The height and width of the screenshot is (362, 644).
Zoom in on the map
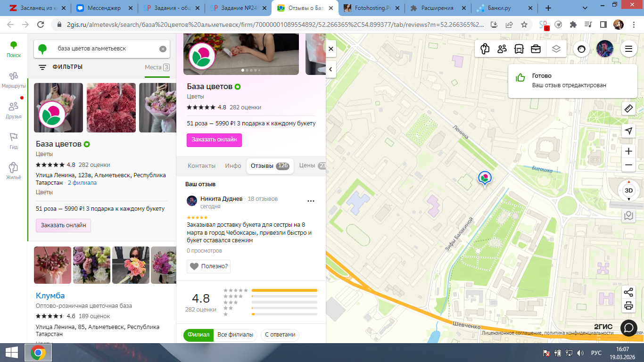pyautogui.click(x=628, y=151)
